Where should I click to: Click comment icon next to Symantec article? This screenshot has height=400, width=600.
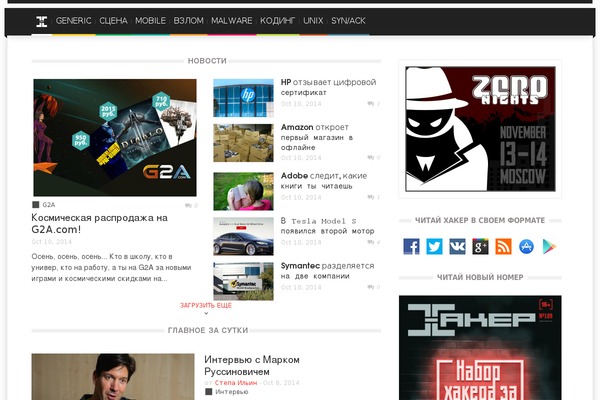pos(370,287)
